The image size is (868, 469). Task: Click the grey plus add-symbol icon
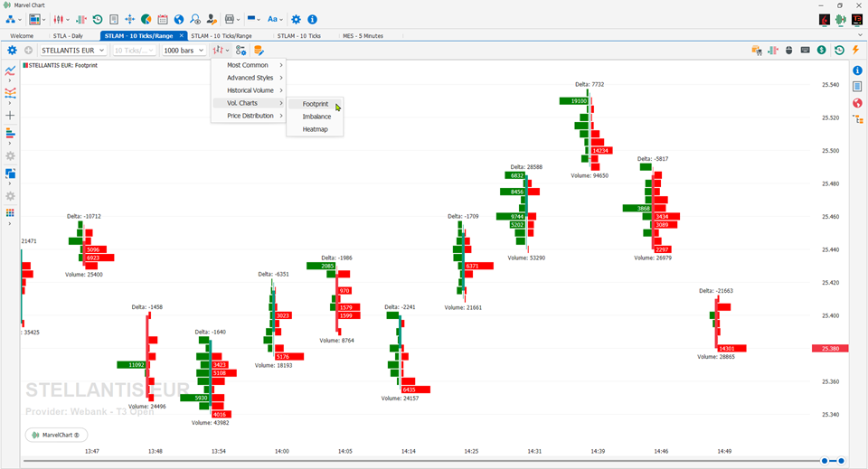click(x=28, y=51)
